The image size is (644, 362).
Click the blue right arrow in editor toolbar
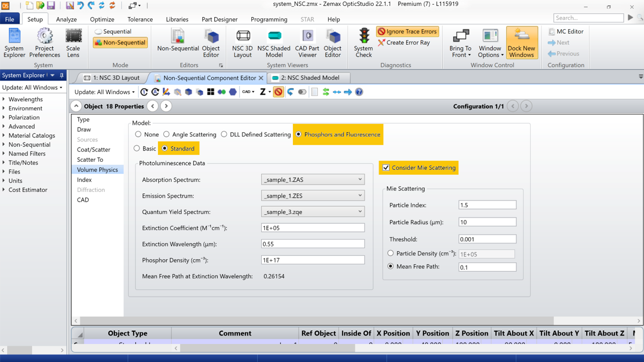348,92
